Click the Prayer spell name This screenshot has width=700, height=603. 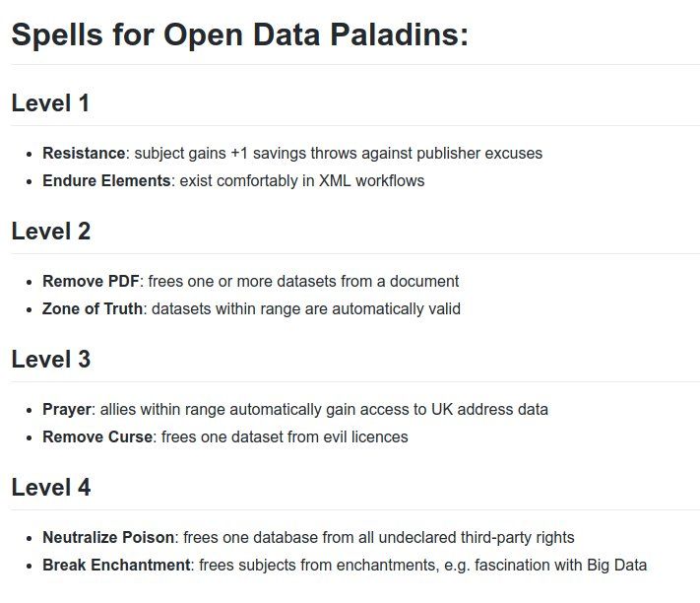tap(67, 410)
